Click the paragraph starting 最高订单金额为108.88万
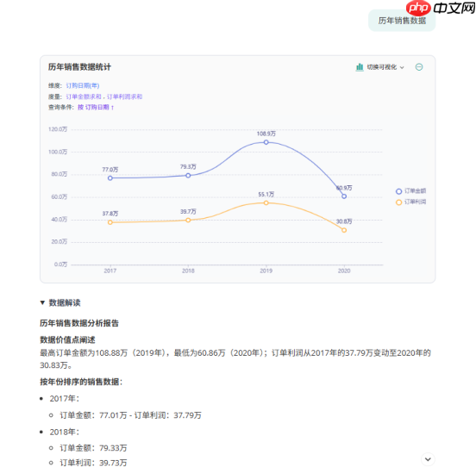 pos(235,359)
